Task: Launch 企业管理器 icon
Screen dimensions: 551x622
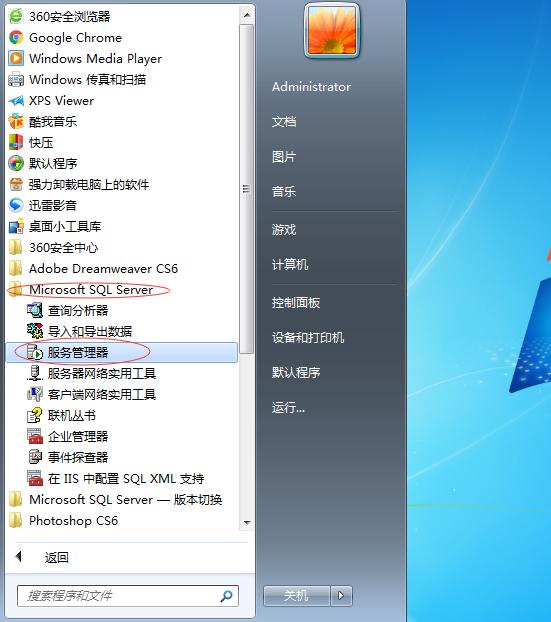Action: coord(35,436)
